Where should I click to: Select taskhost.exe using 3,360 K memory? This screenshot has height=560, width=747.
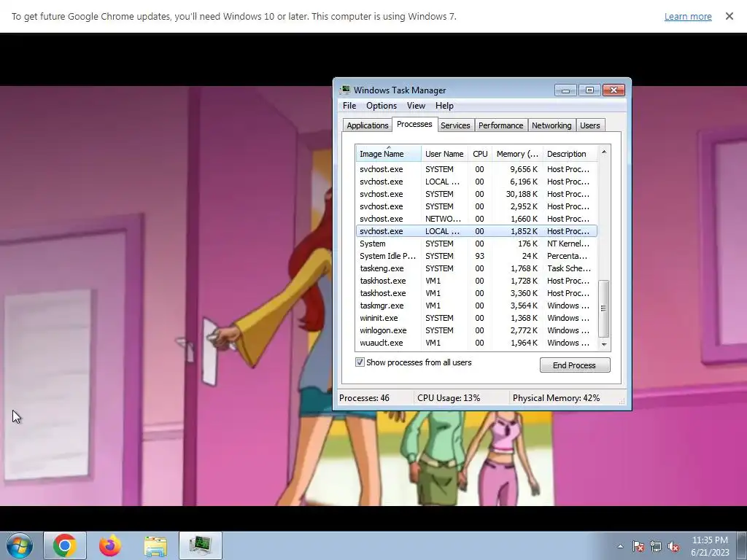point(476,293)
